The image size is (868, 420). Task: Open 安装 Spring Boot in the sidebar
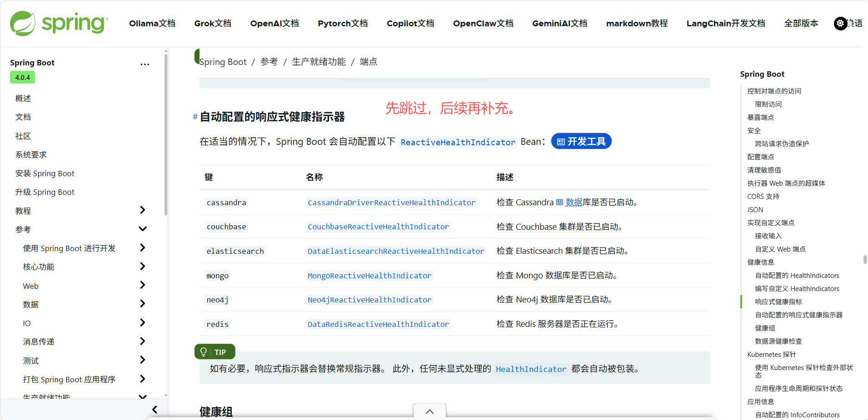pos(45,173)
